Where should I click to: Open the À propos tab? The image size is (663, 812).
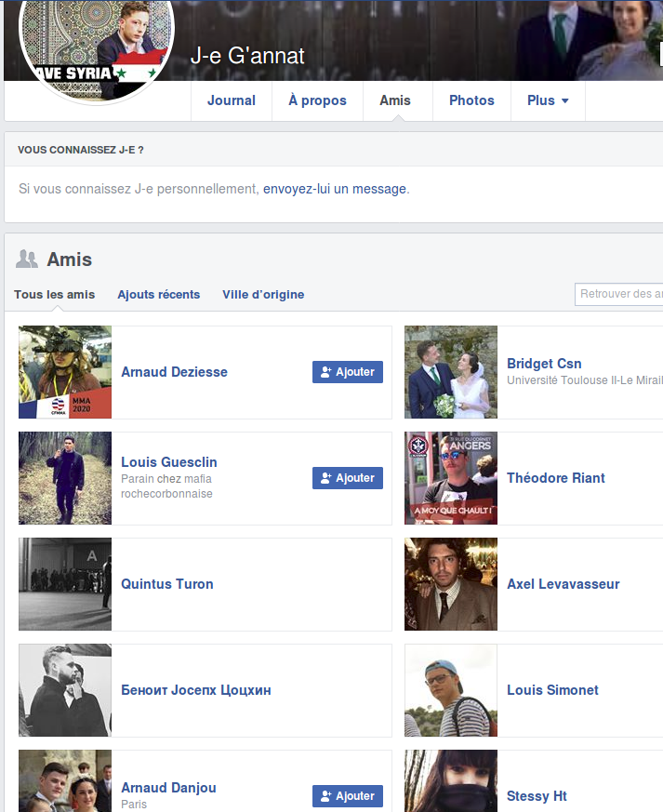[317, 100]
